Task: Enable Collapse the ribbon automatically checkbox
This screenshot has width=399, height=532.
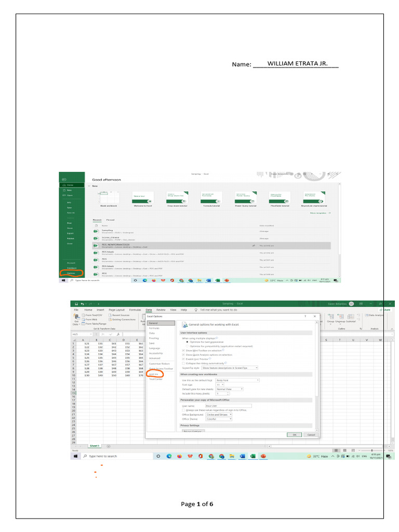Action: point(183,363)
